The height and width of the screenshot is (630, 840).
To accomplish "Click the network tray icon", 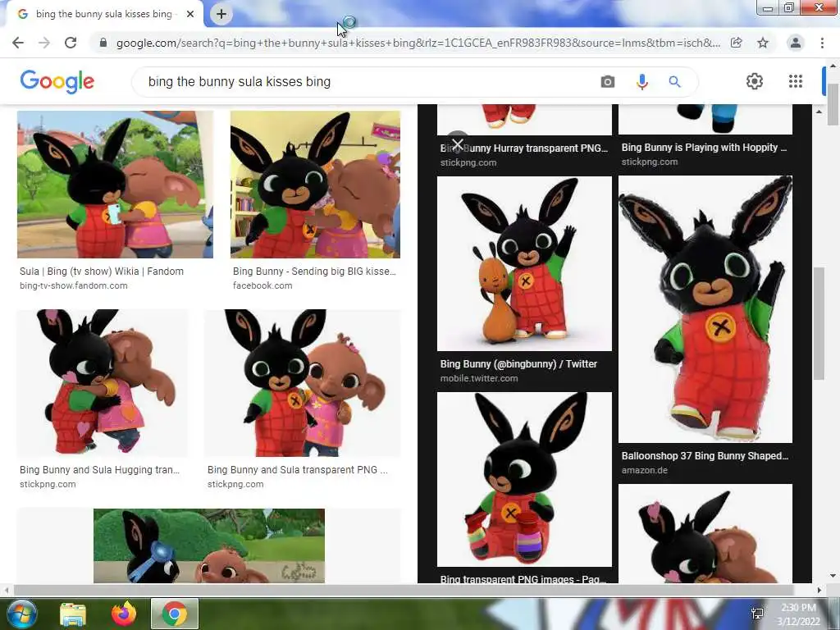I will point(757,614).
